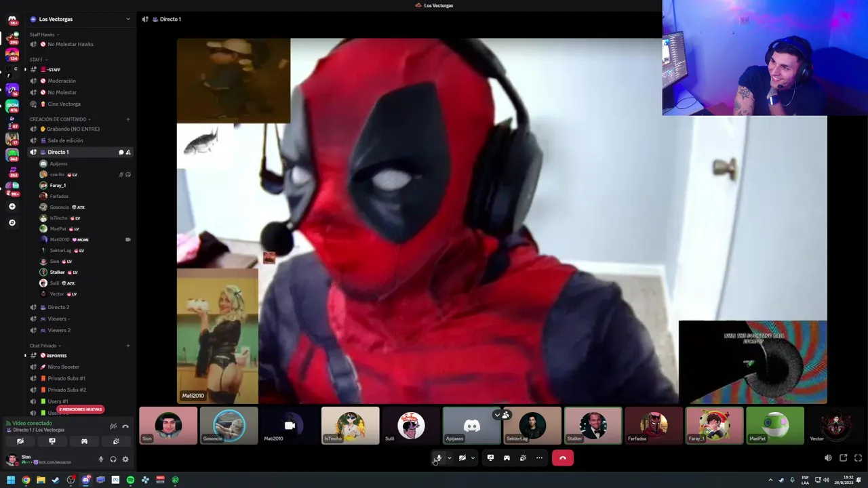Enter full screen mode for the call
868x488 pixels.
tap(858, 458)
